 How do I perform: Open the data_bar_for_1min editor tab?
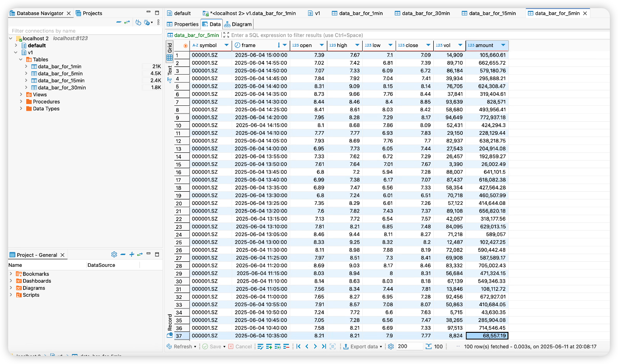tap(357, 13)
